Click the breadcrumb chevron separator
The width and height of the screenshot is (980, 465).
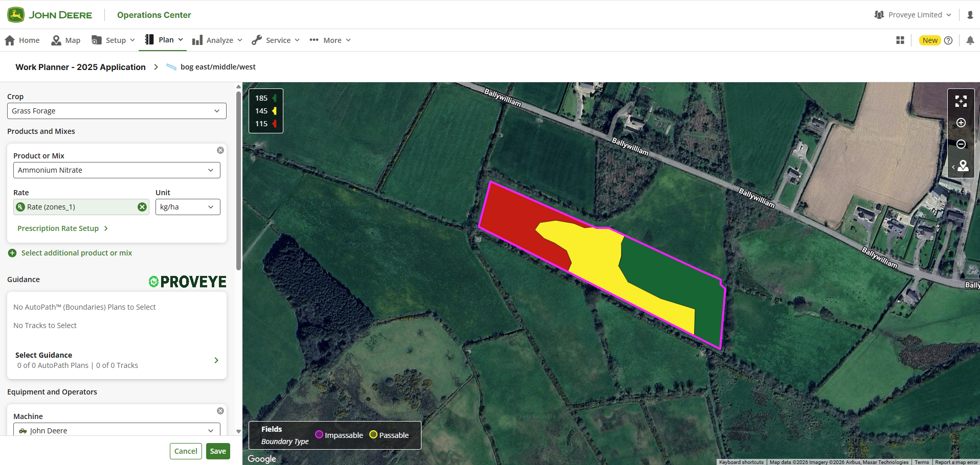pyautogui.click(x=156, y=67)
